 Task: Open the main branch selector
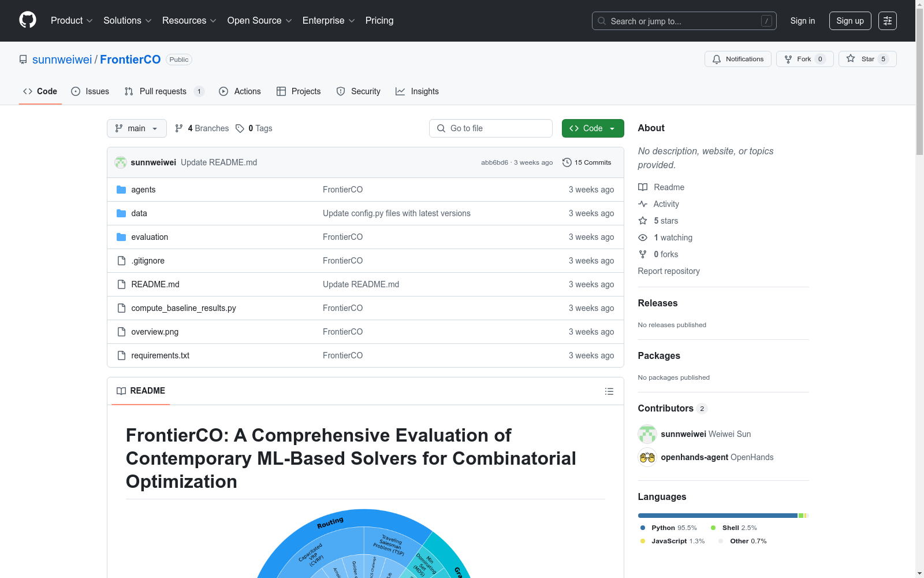pos(137,128)
